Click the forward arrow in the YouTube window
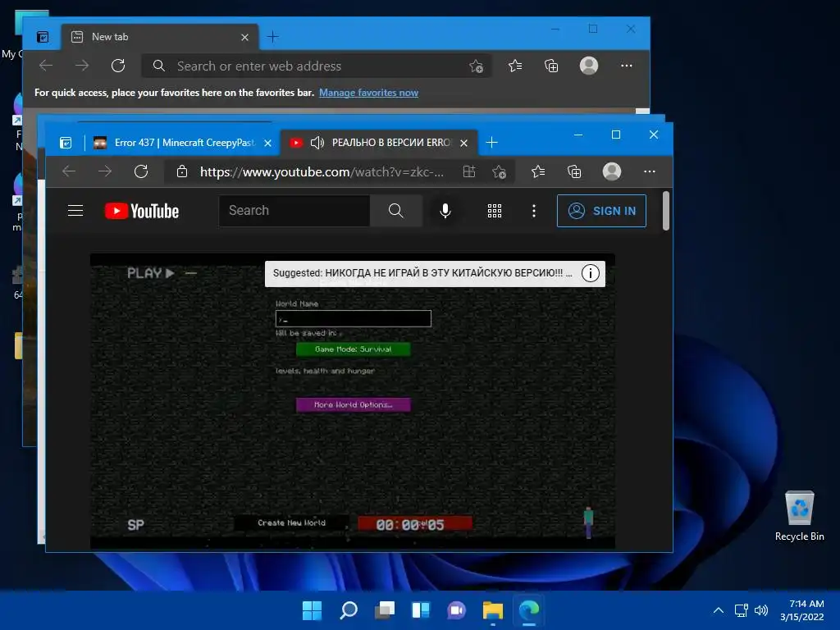Viewport: 840px width, 630px height. pyautogui.click(x=105, y=171)
